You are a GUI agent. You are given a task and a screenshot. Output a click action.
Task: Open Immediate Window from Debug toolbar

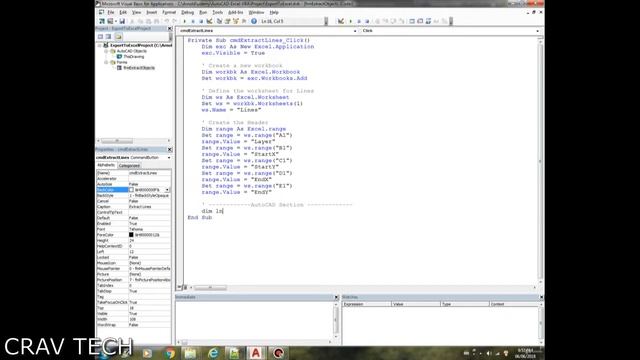click(420, 21)
